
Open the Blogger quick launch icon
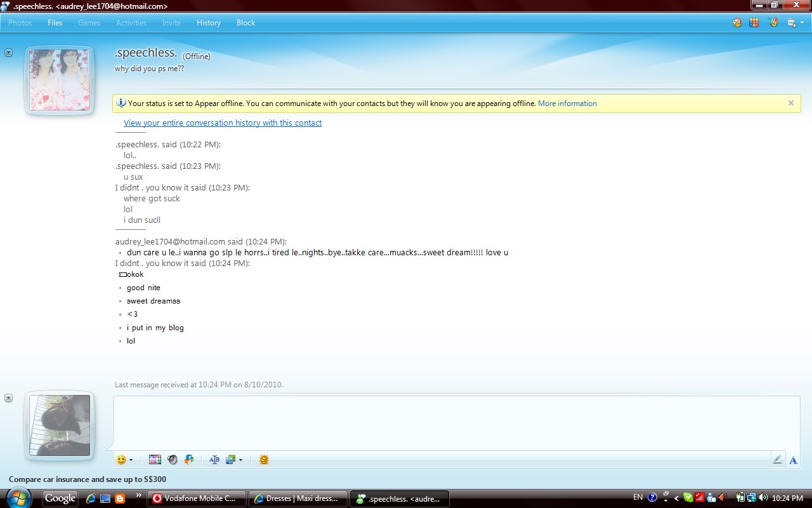pyautogui.click(x=120, y=498)
